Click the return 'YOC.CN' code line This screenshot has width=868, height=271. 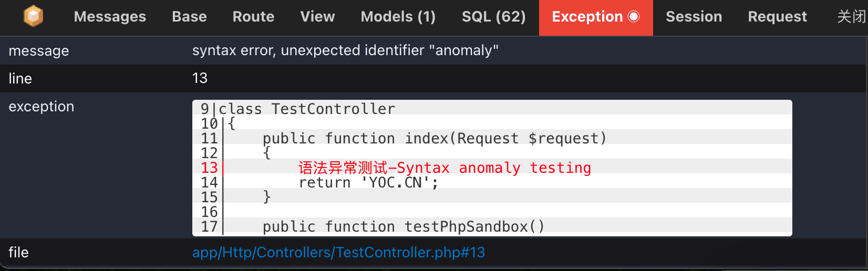click(x=368, y=183)
